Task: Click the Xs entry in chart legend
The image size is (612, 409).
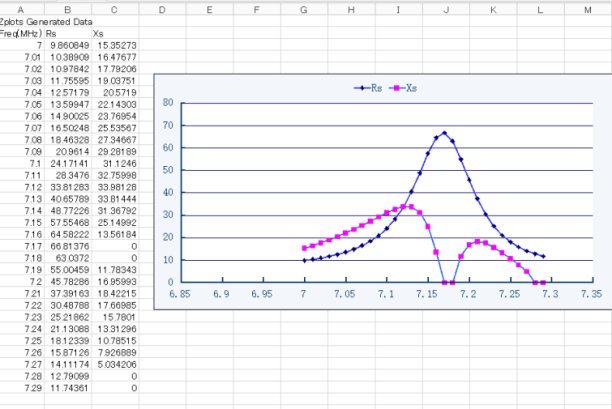Action: pos(412,88)
